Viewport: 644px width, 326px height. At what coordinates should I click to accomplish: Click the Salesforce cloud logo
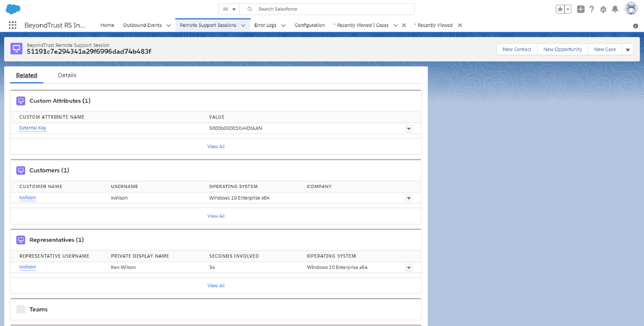pyautogui.click(x=13, y=8)
